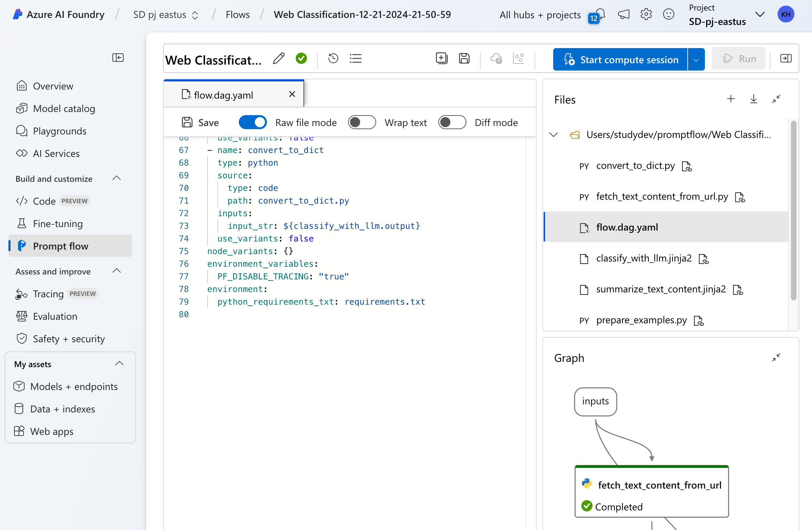Close the flow.dag.yaml tab
Screen dimensions: 812x530
click(x=292, y=94)
